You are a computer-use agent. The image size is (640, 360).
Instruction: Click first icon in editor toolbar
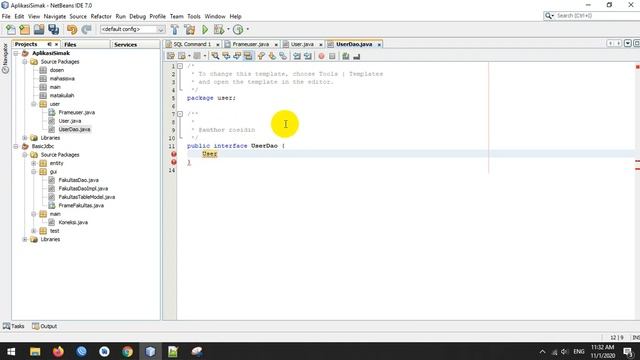coord(171,56)
